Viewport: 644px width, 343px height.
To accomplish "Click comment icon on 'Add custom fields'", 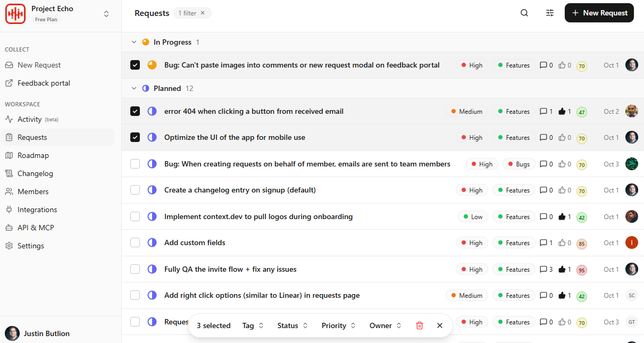I will [543, 242].
